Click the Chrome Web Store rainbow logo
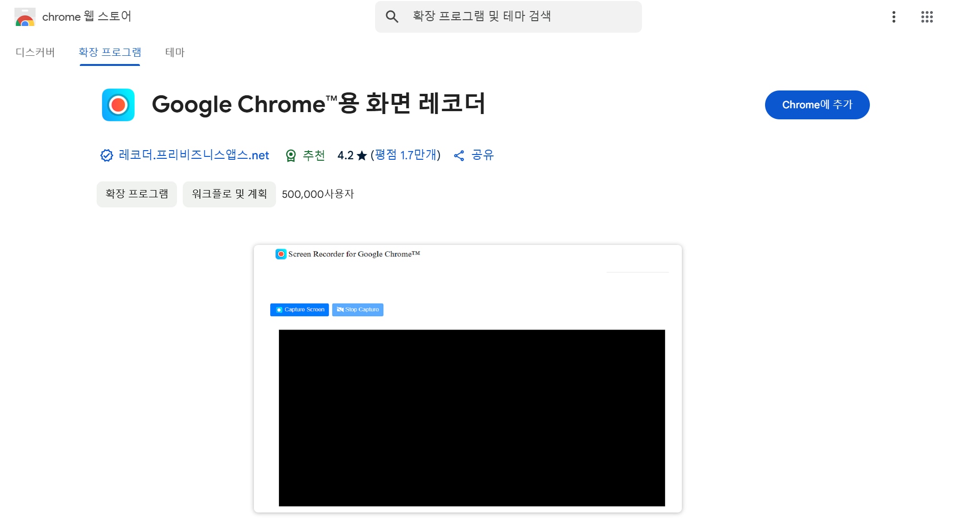This screenshot has width=980, height=525. pyautogui.click(x=25, y=17)
